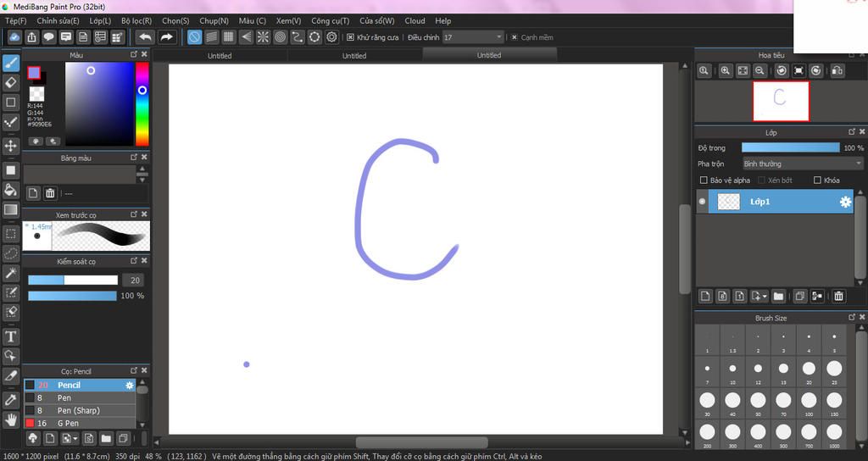Select the Move tool
Viewport: 868px width, 461px height.
pos(10,146)
